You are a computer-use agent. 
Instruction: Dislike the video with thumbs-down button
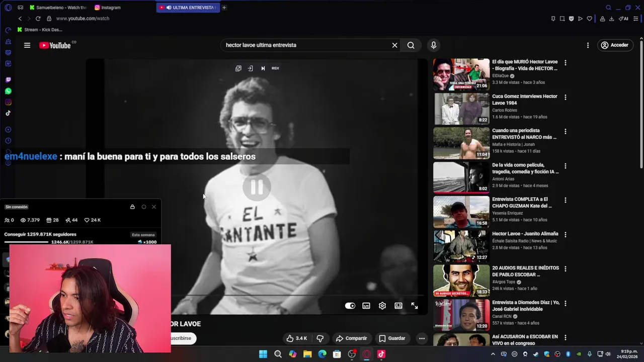pos(320,338)
